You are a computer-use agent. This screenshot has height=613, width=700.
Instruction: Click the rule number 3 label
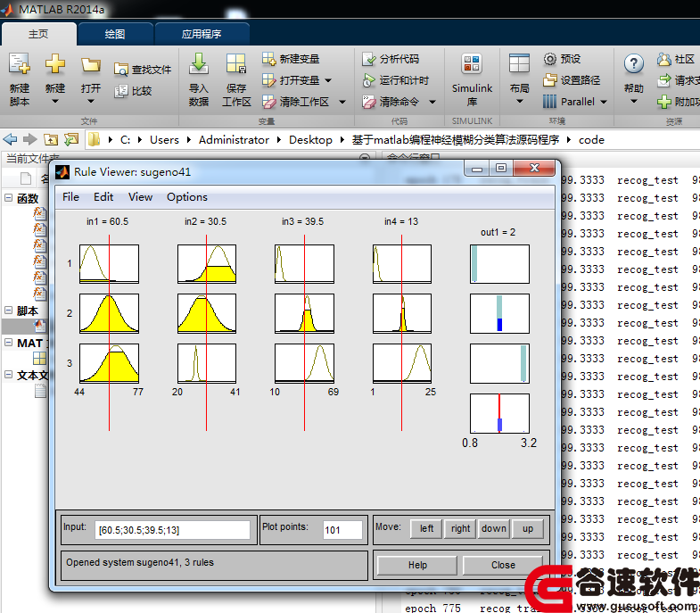(x=70, y=363)
